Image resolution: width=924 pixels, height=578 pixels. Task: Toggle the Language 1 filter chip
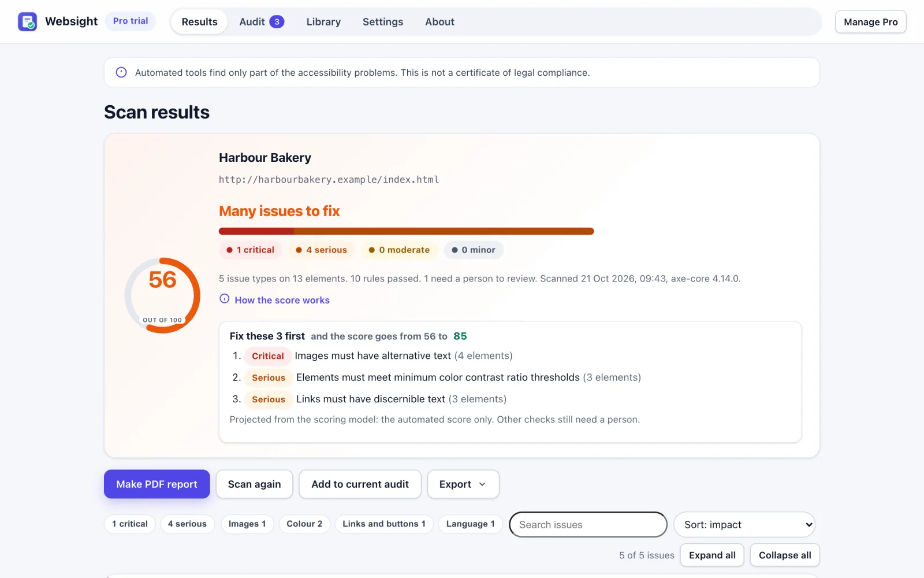[470, 524]
